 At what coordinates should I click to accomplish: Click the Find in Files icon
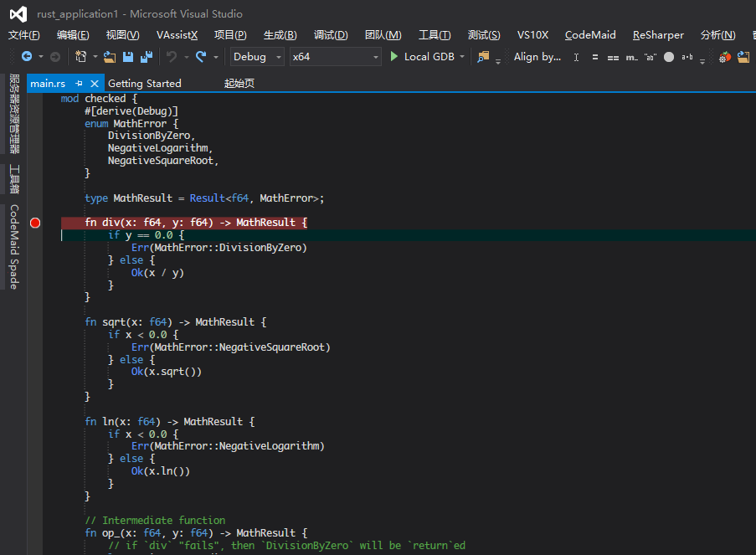(x=483, y=57)
